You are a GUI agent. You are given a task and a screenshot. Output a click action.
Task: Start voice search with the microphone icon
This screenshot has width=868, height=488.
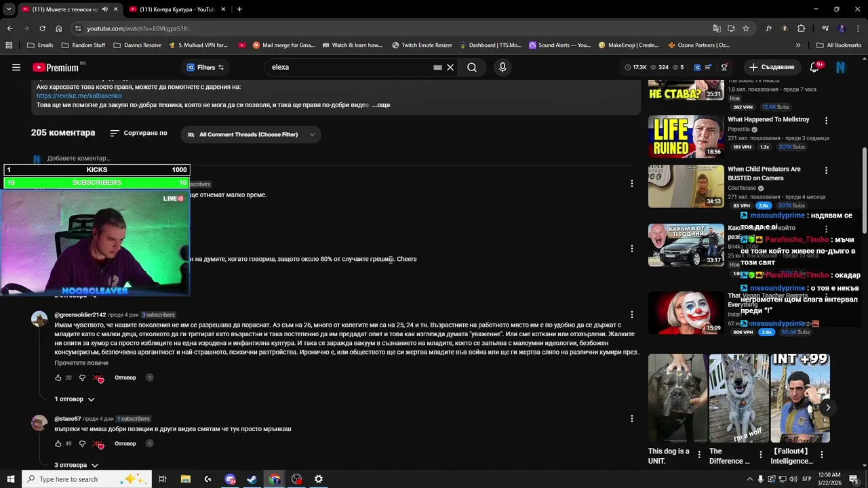(502, 67)
